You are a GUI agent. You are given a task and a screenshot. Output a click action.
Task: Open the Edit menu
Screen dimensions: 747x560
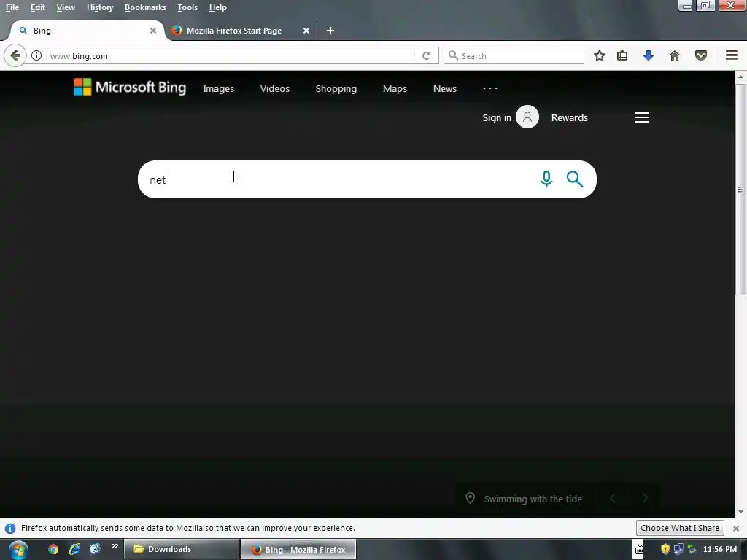tap(38, 7)
